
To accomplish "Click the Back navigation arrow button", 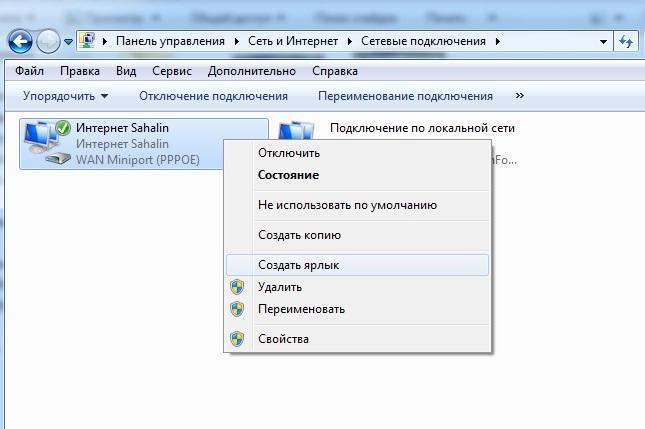I will [x=20, y=41].
